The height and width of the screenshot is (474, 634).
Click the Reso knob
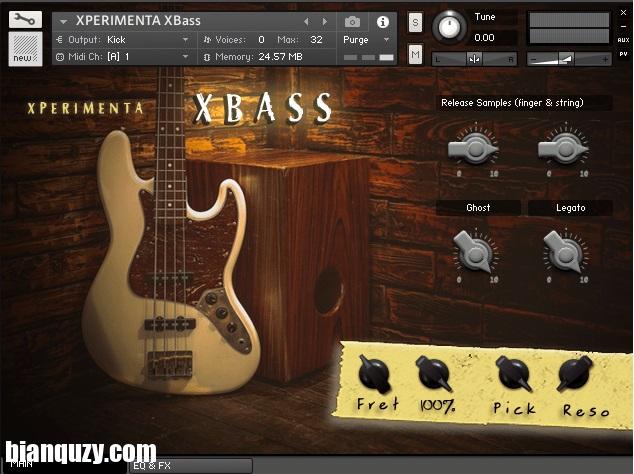(x=576, y=374)
